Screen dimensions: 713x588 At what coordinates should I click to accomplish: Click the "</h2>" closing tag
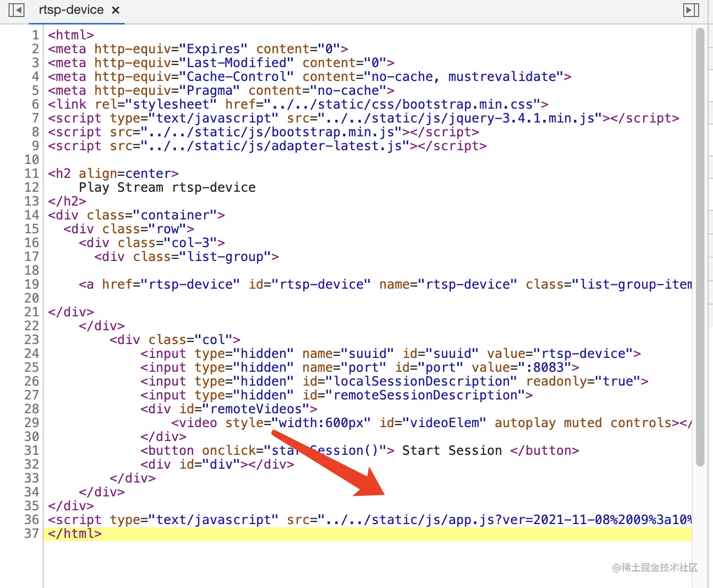[67, 201]
